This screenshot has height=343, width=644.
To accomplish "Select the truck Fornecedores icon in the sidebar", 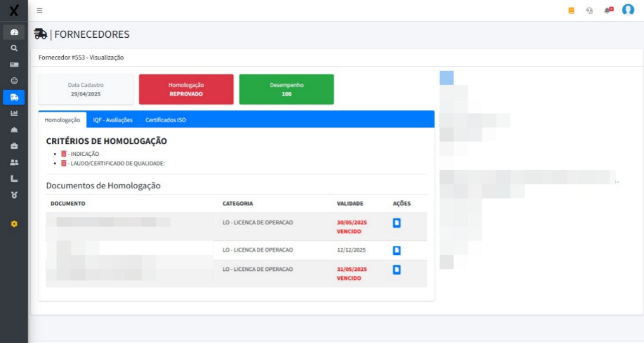I will 14,97.
